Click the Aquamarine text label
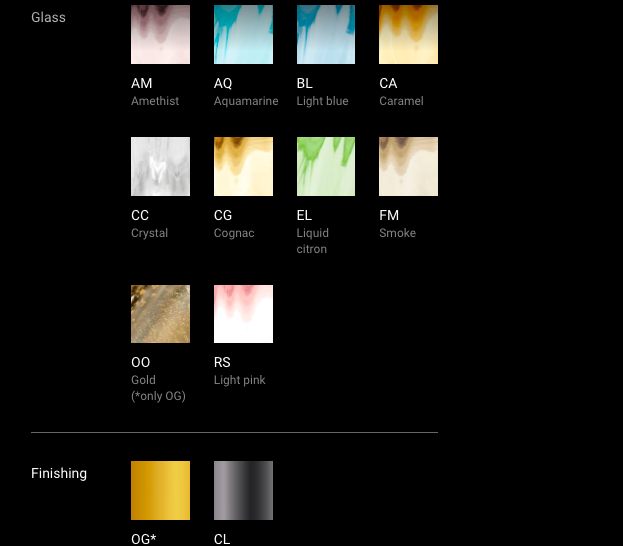Viewport: 623px width, 546px height. (246, 101)
